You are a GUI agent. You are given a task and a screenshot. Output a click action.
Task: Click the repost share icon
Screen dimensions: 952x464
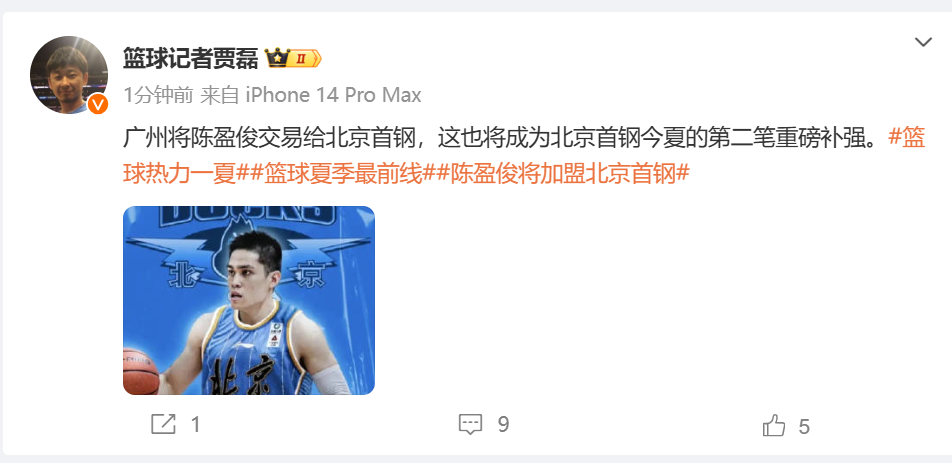pyautogui.click(x=163, y=425)
